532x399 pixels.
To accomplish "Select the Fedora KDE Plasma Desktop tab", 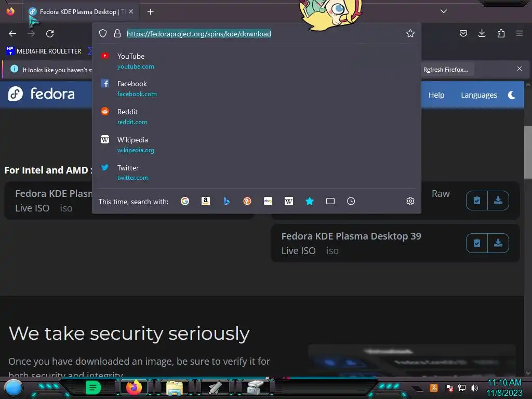I will click(82, 12).
